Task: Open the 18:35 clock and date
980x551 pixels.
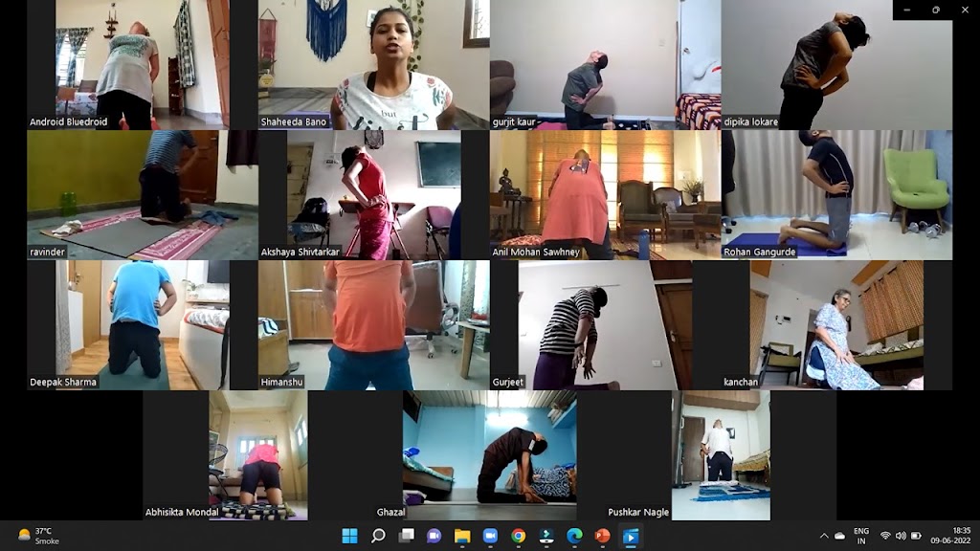Action: pos(950,536)
